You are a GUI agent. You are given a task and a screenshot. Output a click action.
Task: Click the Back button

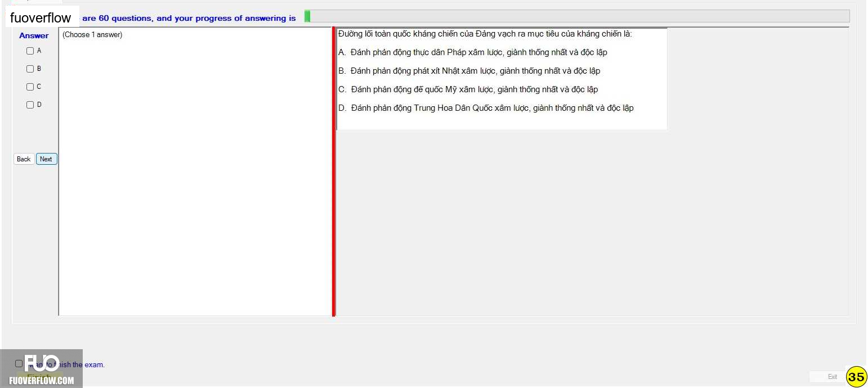click(x=24, y=159)
